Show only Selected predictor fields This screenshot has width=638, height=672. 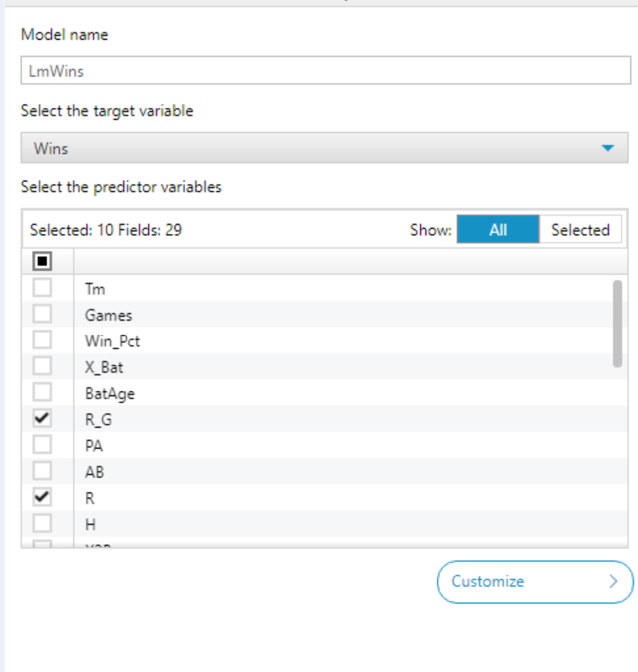580,230
